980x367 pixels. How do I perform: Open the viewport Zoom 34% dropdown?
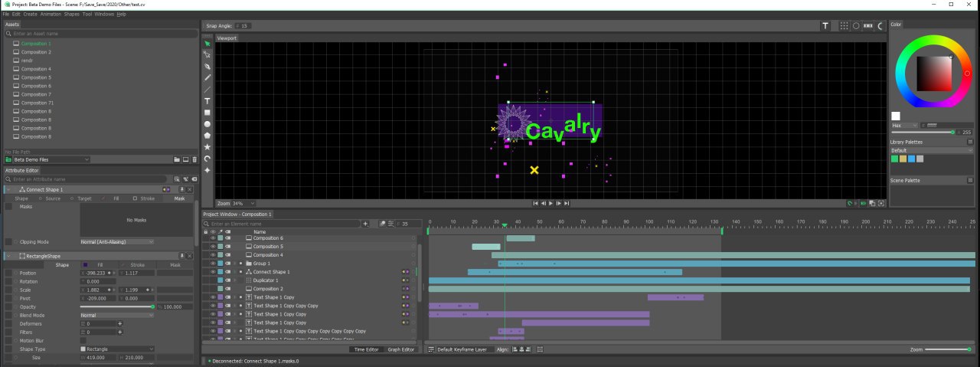[x=242, y=204]
